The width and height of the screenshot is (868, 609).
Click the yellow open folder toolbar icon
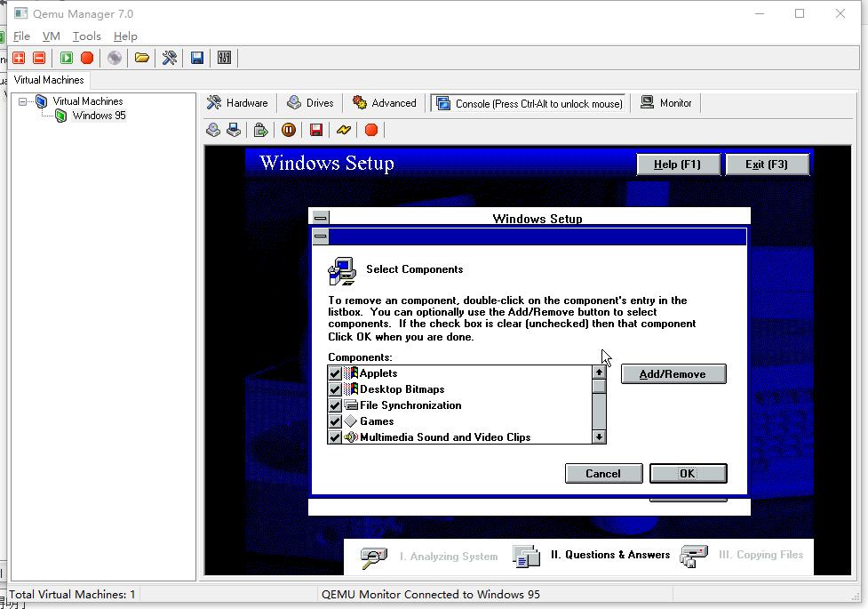[142, 58]
